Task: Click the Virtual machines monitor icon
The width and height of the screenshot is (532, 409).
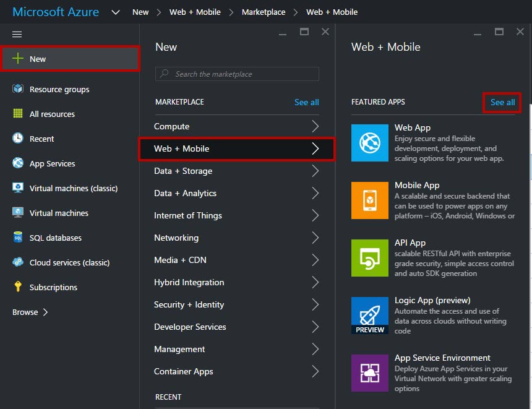Action: [x=18, y=212]
